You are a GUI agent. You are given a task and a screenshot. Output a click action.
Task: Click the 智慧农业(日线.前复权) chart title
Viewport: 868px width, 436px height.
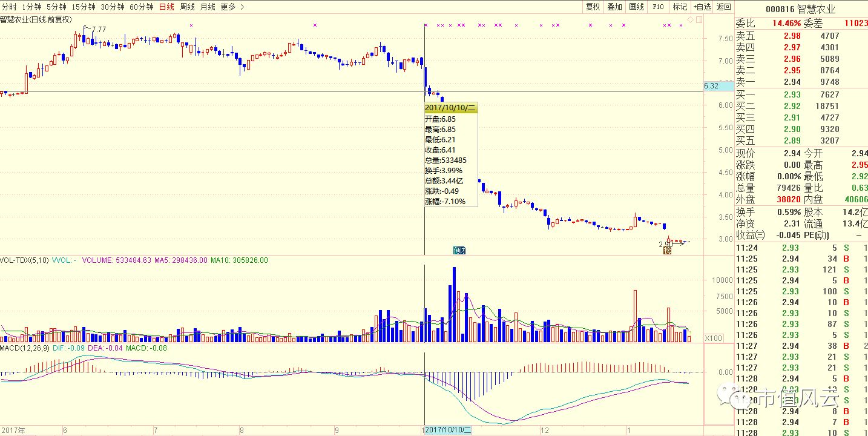pyautogui.click(x=36, y=19)
